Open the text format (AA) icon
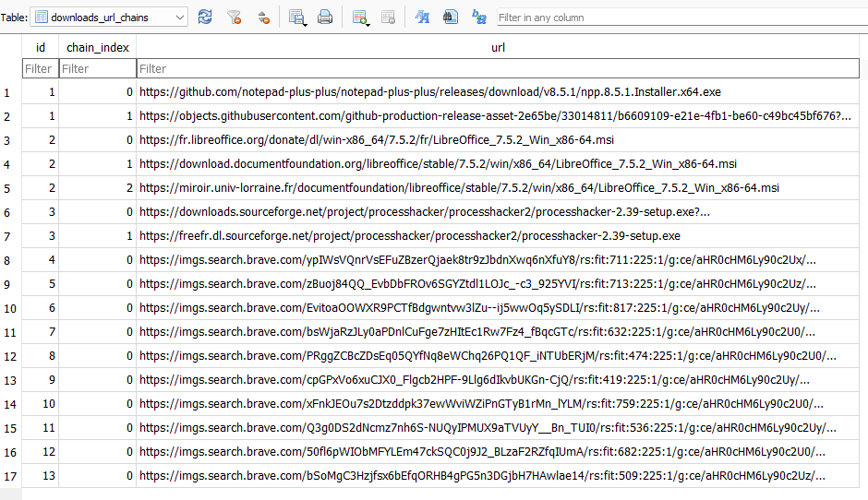 [x=422, y=18]
